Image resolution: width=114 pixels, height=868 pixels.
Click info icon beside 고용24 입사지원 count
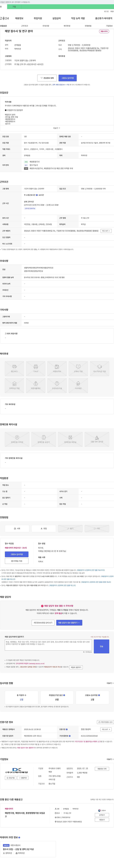[x=99, y=695]
